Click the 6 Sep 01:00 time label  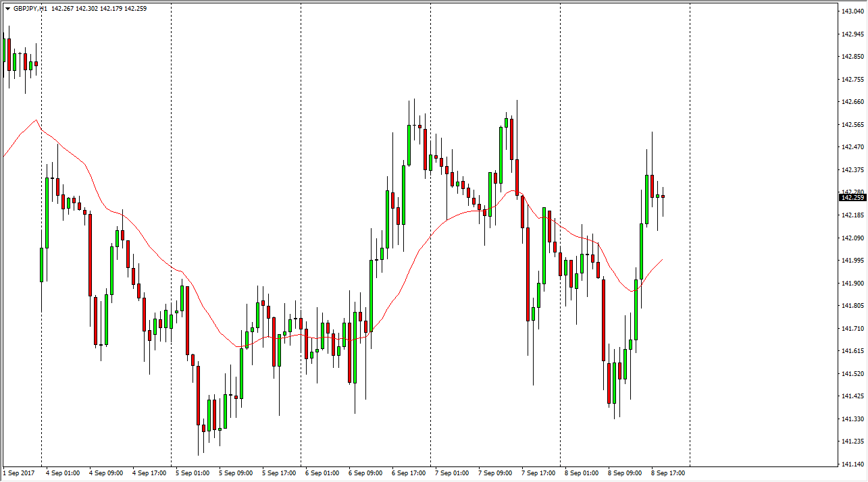coord(322,473)
